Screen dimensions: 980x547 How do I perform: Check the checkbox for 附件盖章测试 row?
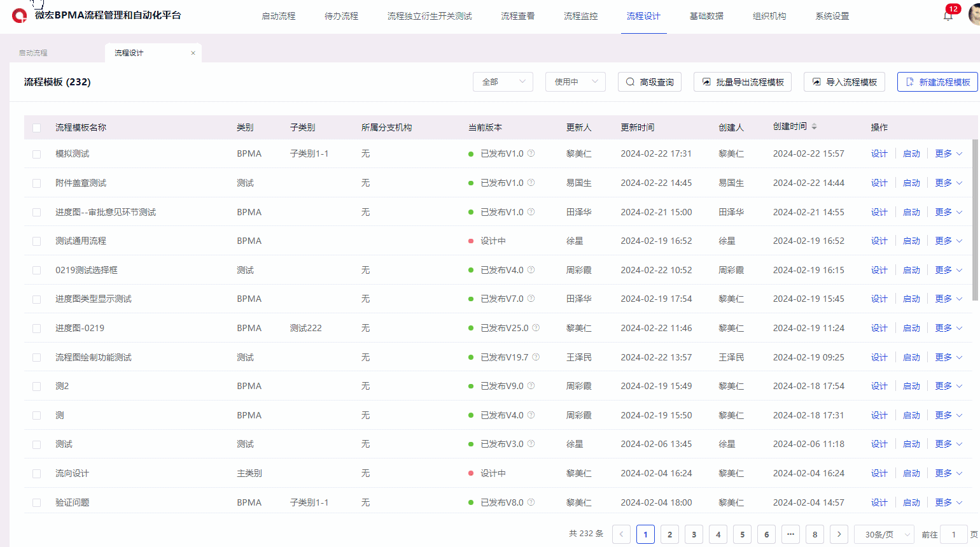[x=36, y=183]
